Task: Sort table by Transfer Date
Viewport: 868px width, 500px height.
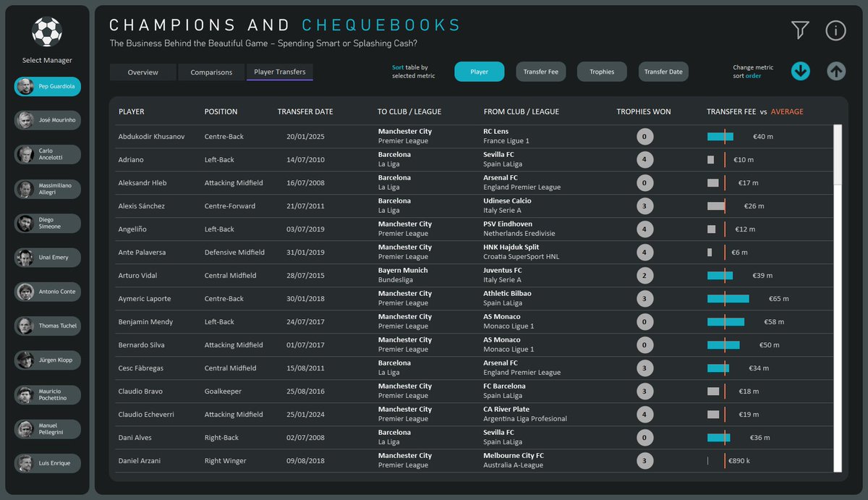Action: [663, 72]
